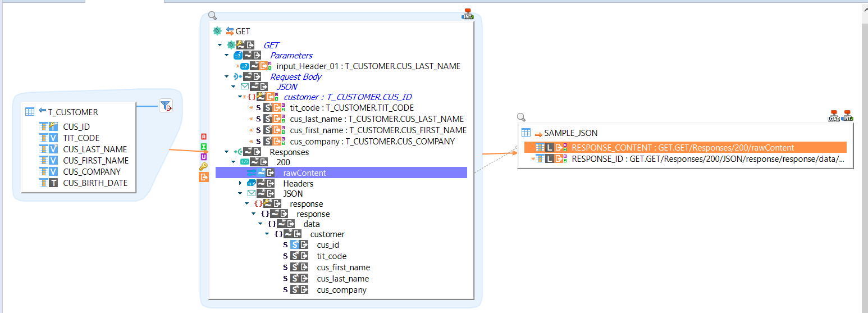The width and height of the screenshot is (868, 313).
Task: Select response tit_code field
Action: [332, 256]
